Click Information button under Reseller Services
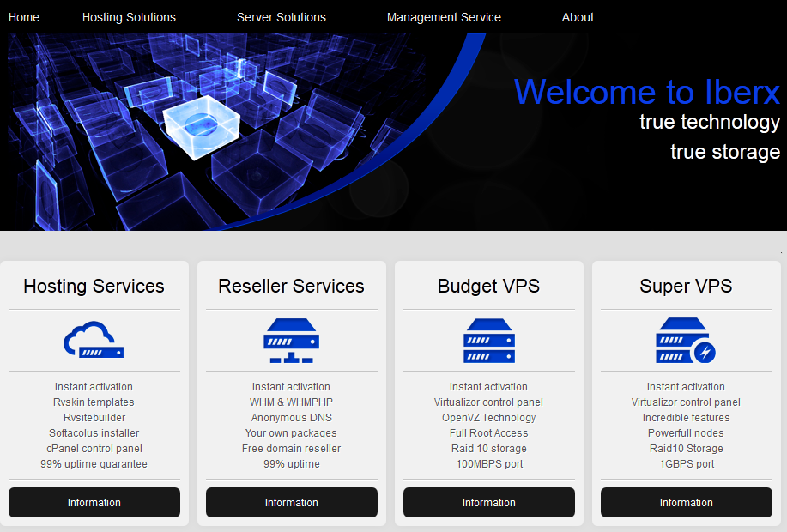Viewport: 787px width, 532px height. [x=292, y=502]
